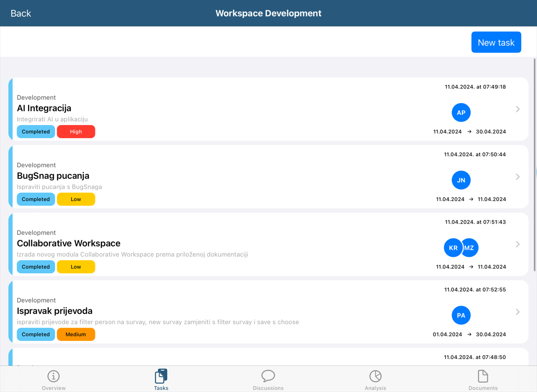
Task: Open the Overview tab info icon
Action: click(53, 376)
